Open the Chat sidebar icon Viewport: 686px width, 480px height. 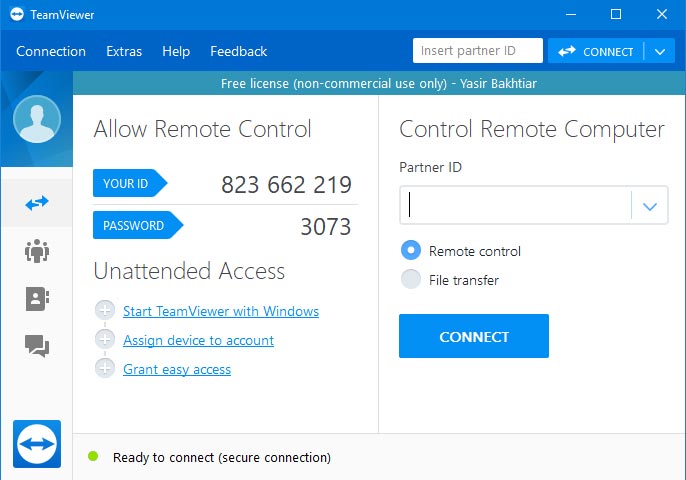tap(37, 346)
